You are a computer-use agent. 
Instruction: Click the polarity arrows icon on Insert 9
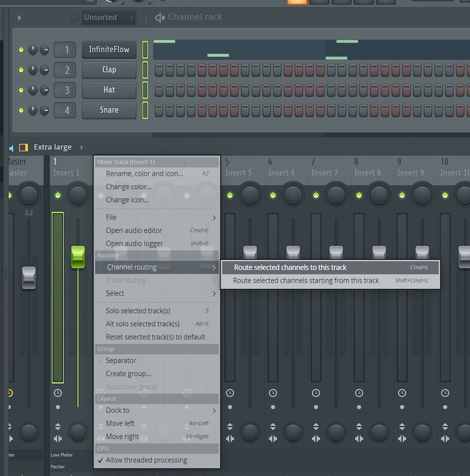tap(401, 427)
